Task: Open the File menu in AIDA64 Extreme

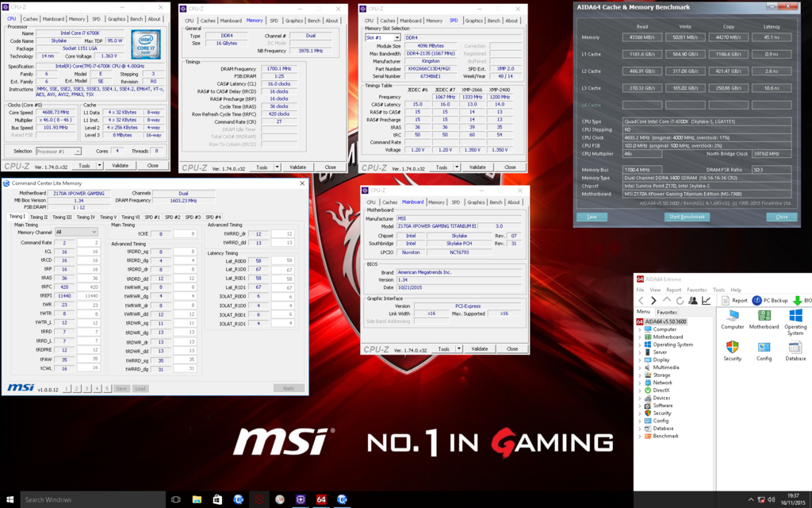Action: (x=640, y=290)
